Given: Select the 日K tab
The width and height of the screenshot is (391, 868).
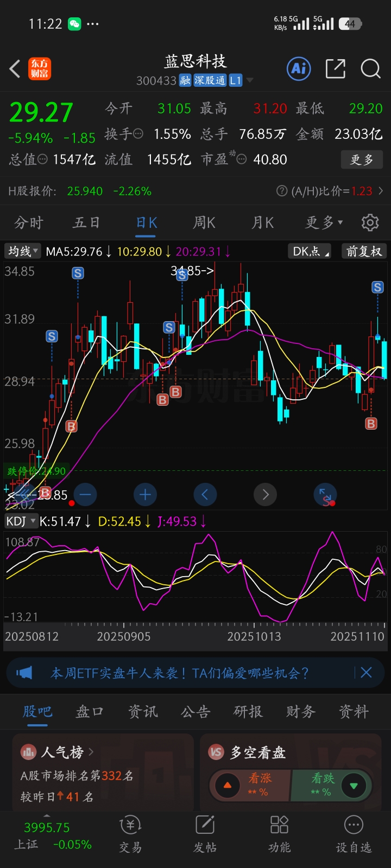Looking at the screenshot, I should tap(147, 222).
